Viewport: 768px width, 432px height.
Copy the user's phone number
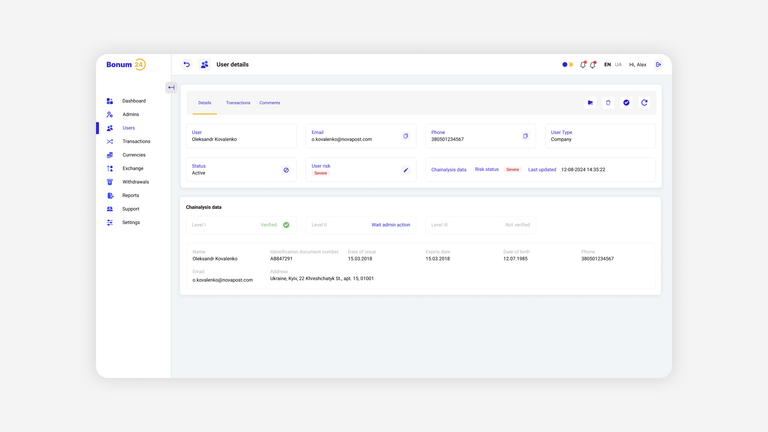point(525,136)
